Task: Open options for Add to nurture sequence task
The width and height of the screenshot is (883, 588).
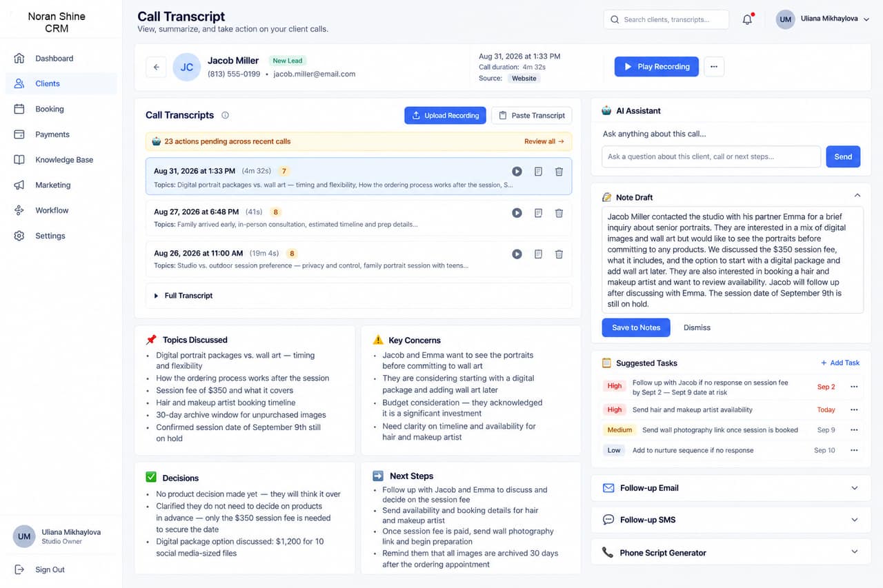Action: click(854, 450)
